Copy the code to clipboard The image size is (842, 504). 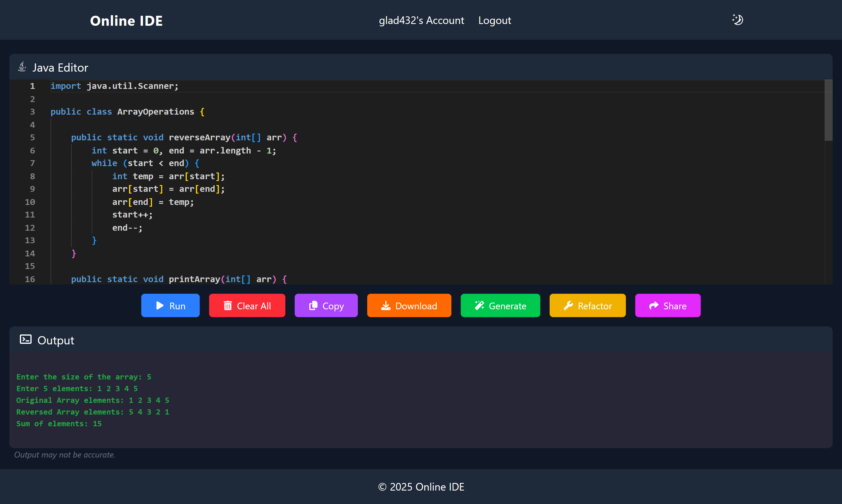click(x=326, y=305)
